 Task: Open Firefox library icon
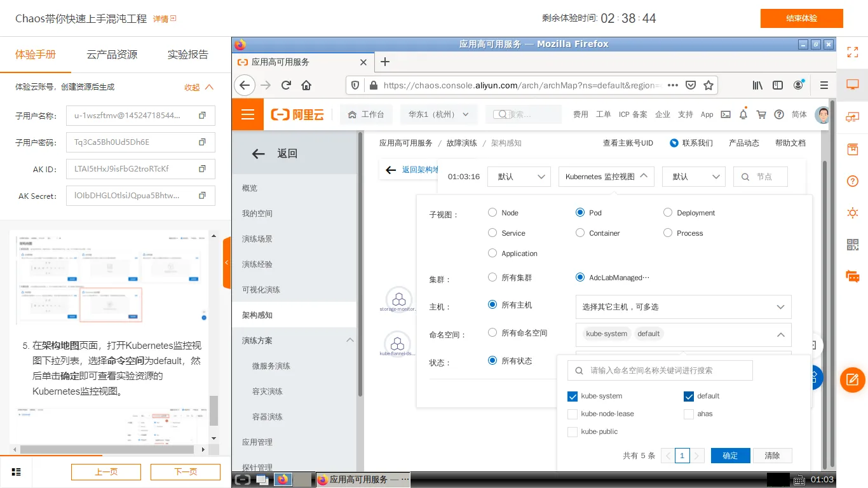758,85
